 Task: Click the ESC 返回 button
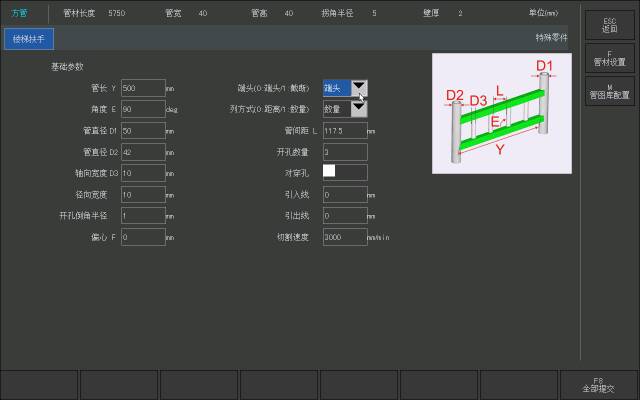(610, 25)
